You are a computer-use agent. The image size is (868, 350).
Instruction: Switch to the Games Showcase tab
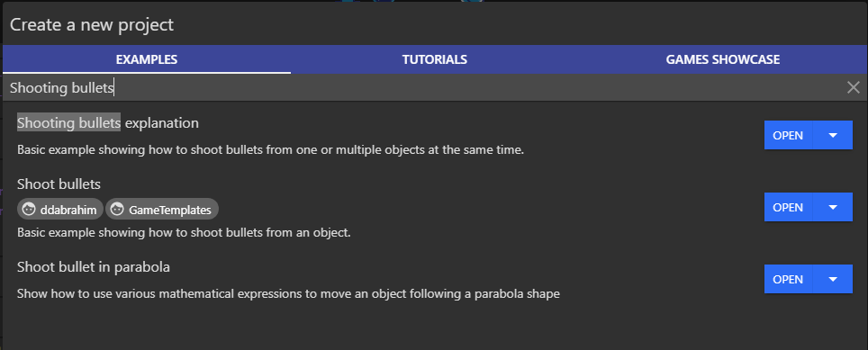(x=723, y=59)
